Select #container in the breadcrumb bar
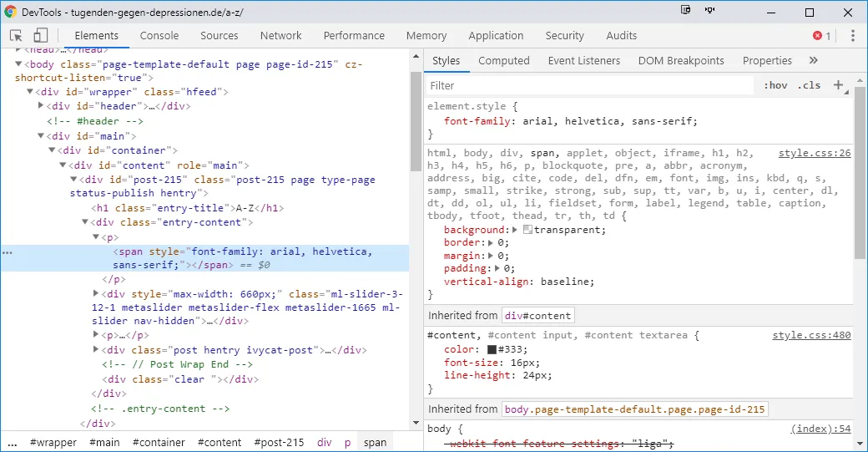 [x=159, y=443]
